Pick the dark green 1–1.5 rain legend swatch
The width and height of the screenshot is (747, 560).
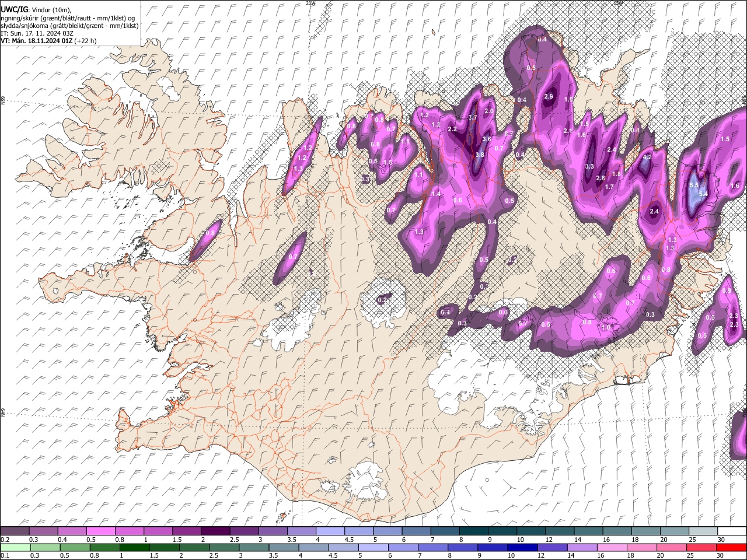[x=135, y=547]
